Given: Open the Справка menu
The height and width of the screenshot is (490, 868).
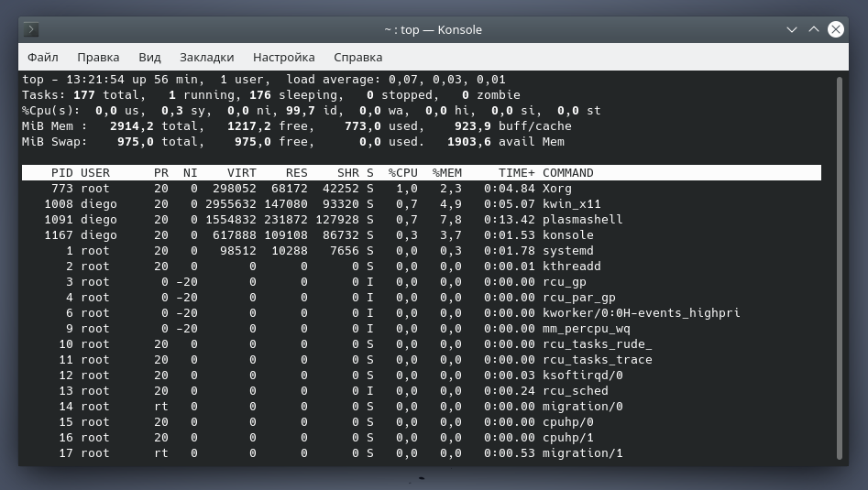Looking at the screenshot, I should (358, 57).
